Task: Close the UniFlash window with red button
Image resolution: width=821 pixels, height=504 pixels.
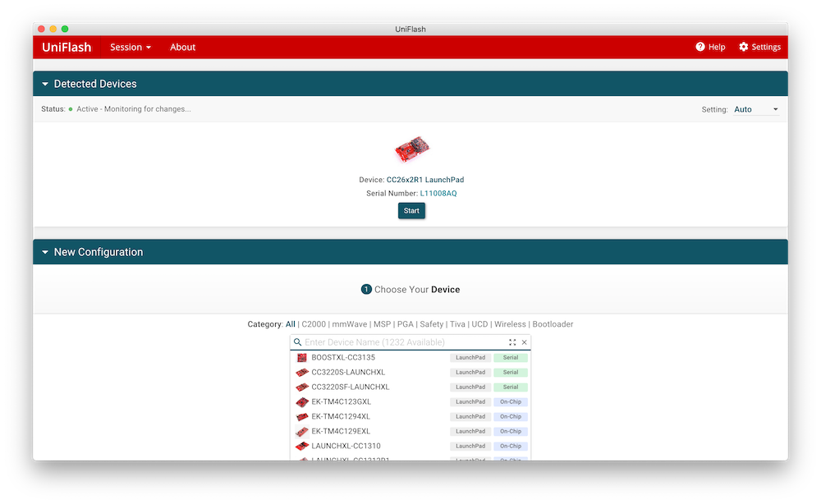Action: tap(41, 29)
